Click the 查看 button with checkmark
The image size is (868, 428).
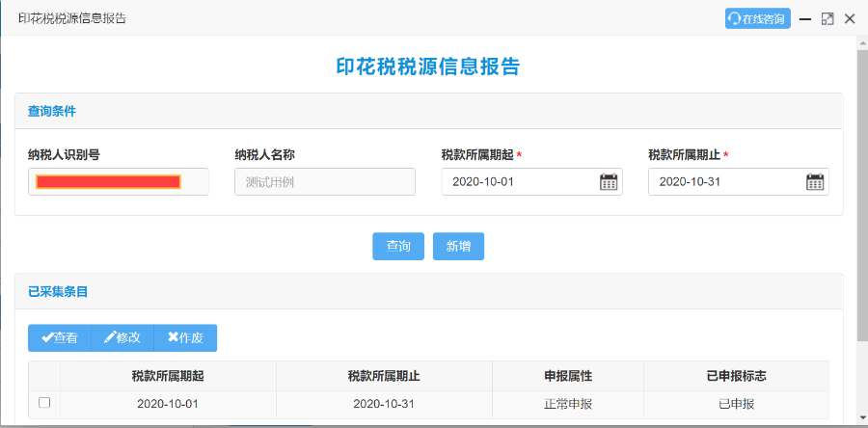(x=59, y=337)
